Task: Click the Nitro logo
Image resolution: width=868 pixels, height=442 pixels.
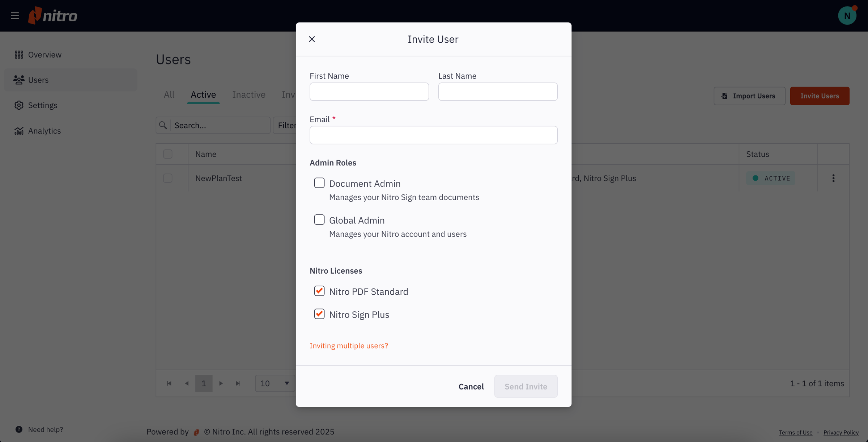Action: coord(53,15)
